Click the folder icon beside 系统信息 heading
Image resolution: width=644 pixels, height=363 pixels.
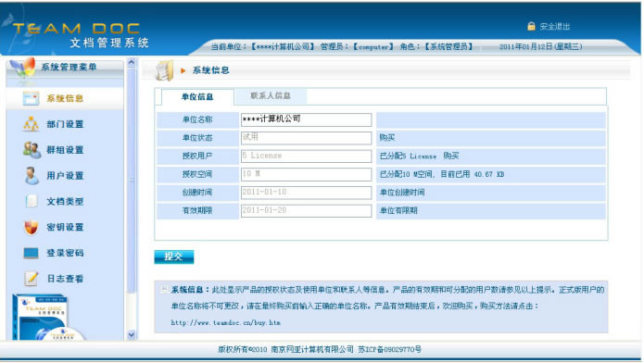(165, 70)
